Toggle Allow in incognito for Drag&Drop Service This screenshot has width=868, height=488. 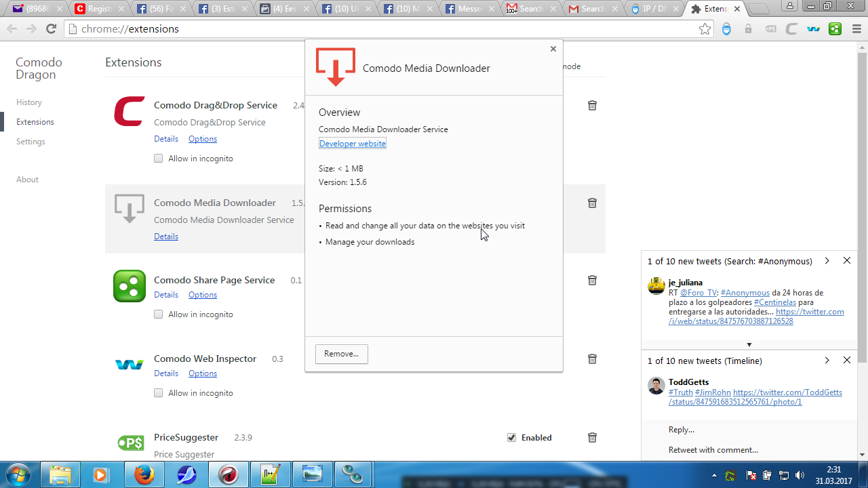[158, 159]
